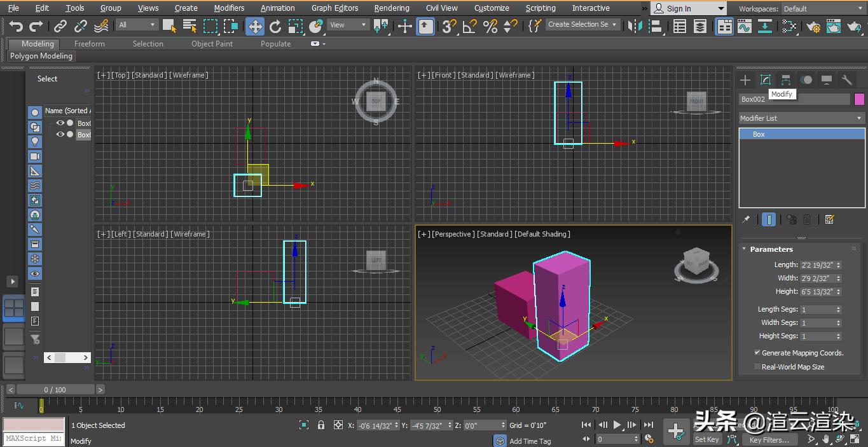The height and width of the screenshot is (447, 868).
Task: Switch to the Freeform tab
Action: coord(89,43)
